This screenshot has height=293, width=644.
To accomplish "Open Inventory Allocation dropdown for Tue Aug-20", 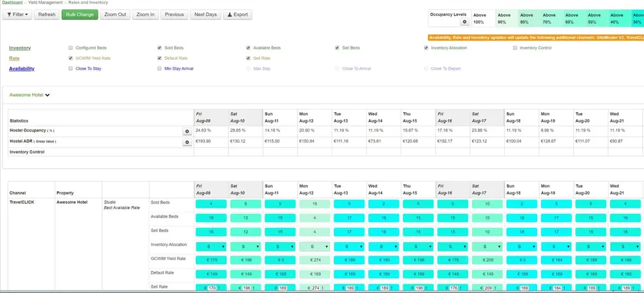I will pyautogui.click(x=591, y=247).
